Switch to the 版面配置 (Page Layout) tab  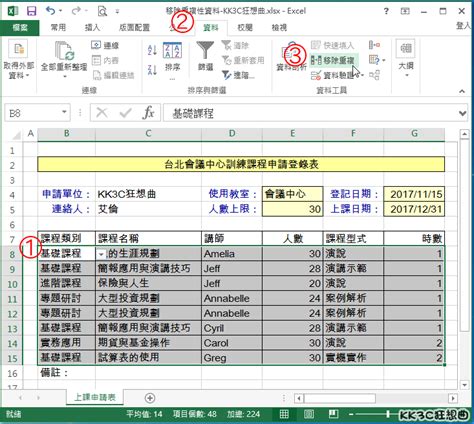pos(134,28)
